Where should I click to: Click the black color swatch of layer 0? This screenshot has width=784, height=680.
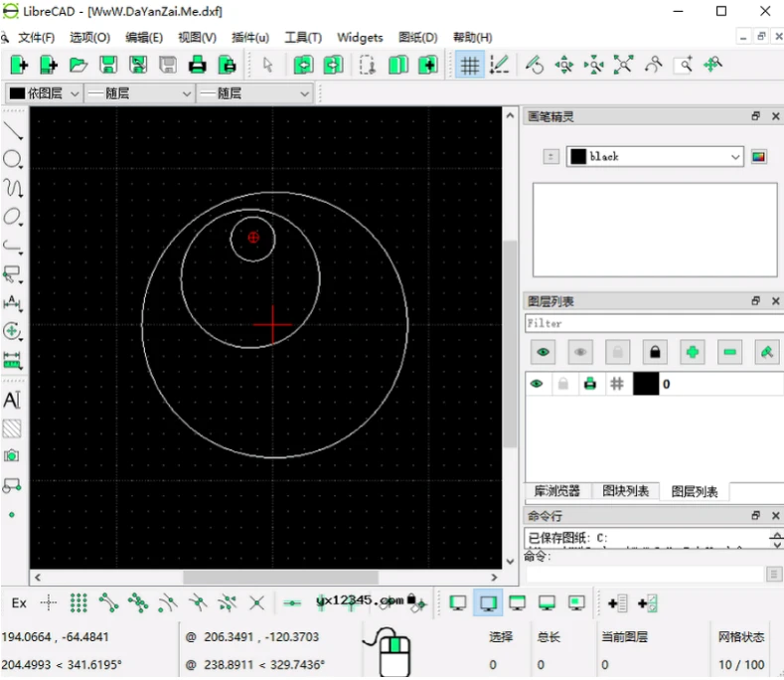[x=646, y=384]
